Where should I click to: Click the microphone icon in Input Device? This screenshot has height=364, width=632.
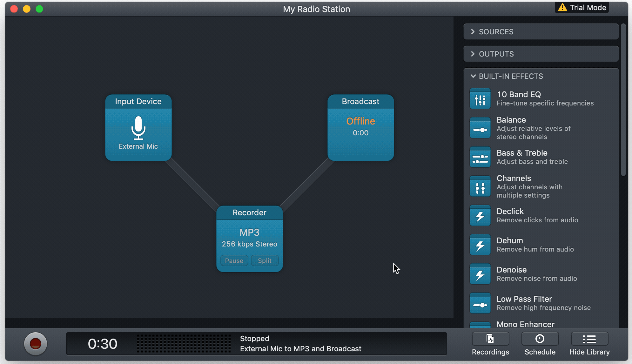coord(138,128)
